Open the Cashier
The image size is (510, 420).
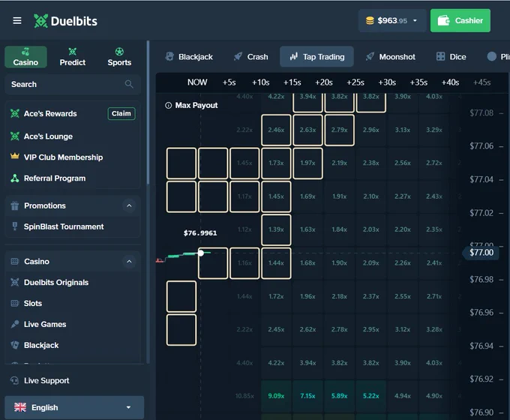(460, 20)
